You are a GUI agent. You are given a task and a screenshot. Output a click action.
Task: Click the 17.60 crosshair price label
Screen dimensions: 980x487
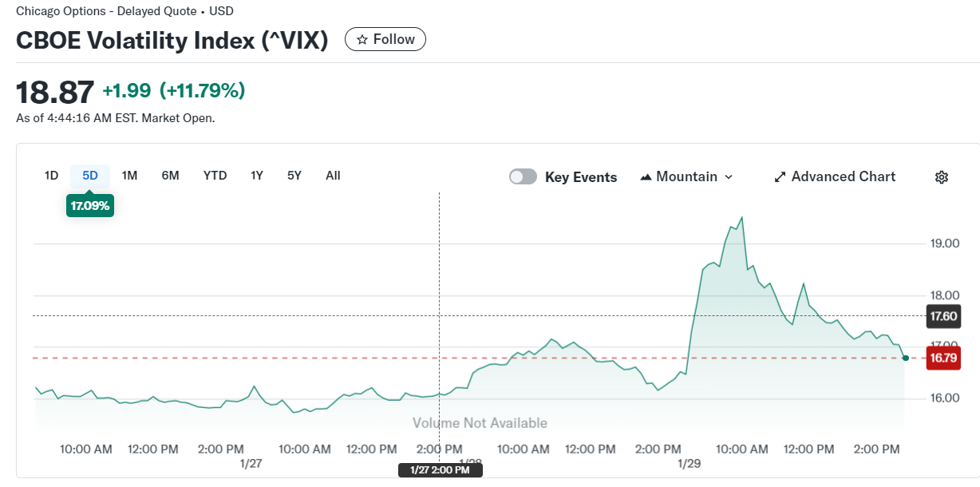[x=943, y=316]
